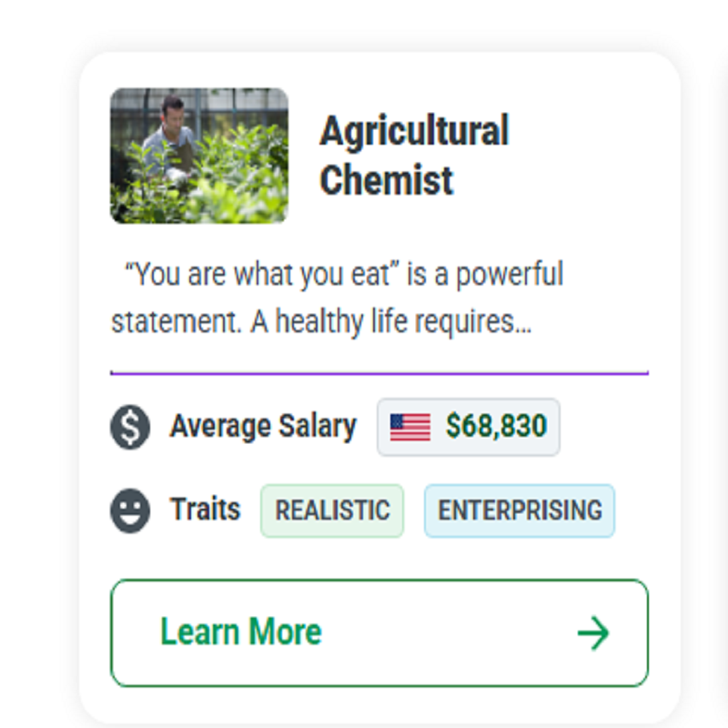This screenshot has width=728, height=728.
Task: Select the REALISTIC trait tag
Action: click(x=332, y=511)
